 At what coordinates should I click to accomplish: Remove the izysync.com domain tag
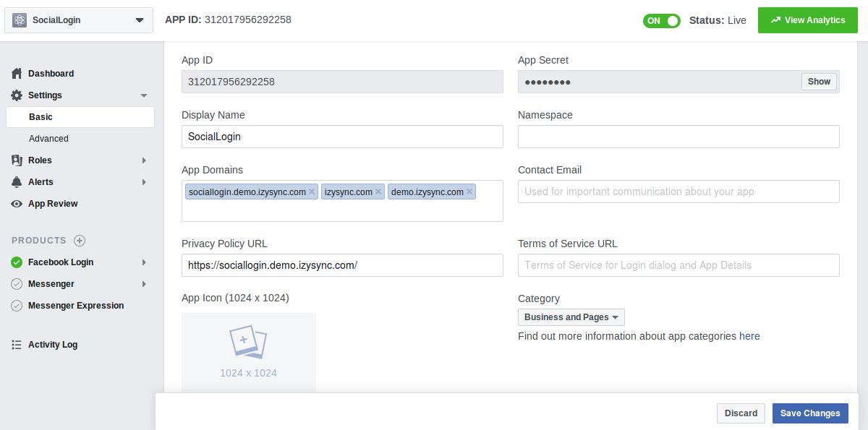[x=378, y=192]
